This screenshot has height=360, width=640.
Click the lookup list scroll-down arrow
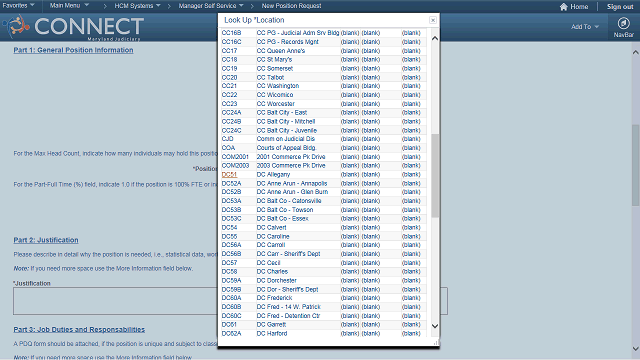(435, 326)
